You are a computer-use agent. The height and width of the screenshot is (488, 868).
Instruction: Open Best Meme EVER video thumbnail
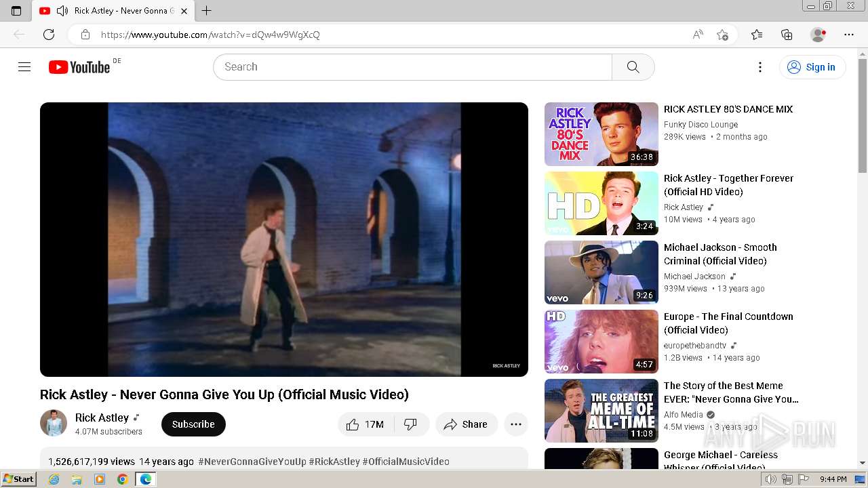click(601, 411)
